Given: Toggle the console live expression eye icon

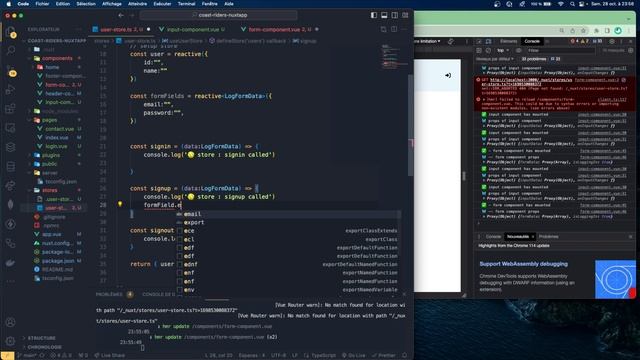Looking at the screenshot, I should 518,51.
